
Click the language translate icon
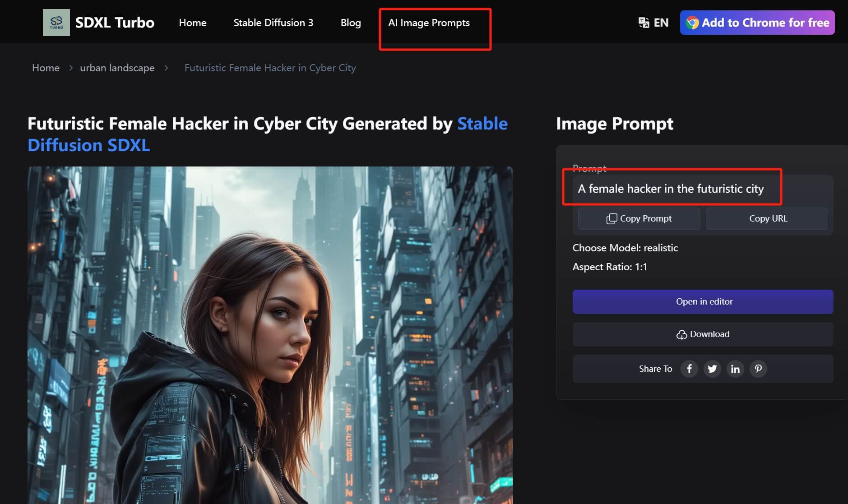[x=644, y=23]
